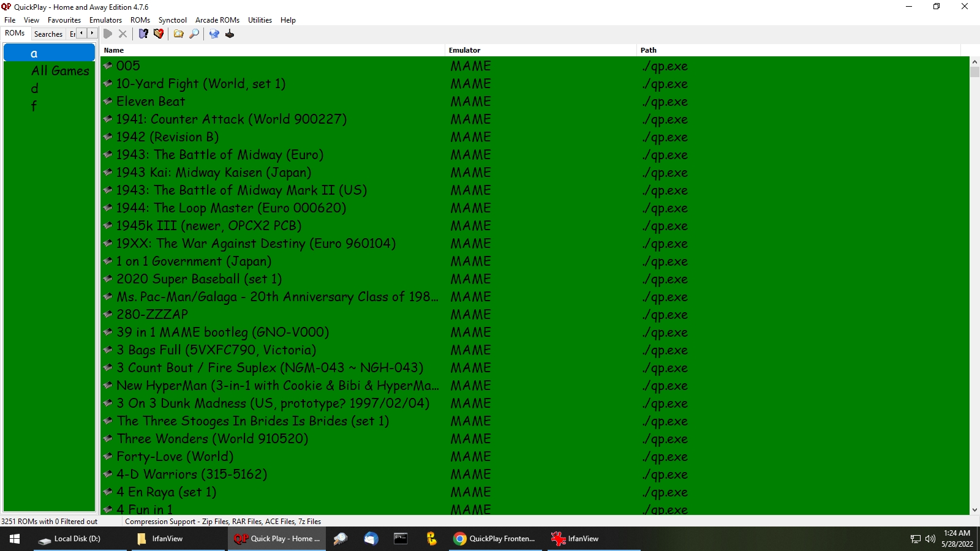The image size is (980, 551).
Task: Click the MAME cell for 005
Action: [x=471, y=66]
